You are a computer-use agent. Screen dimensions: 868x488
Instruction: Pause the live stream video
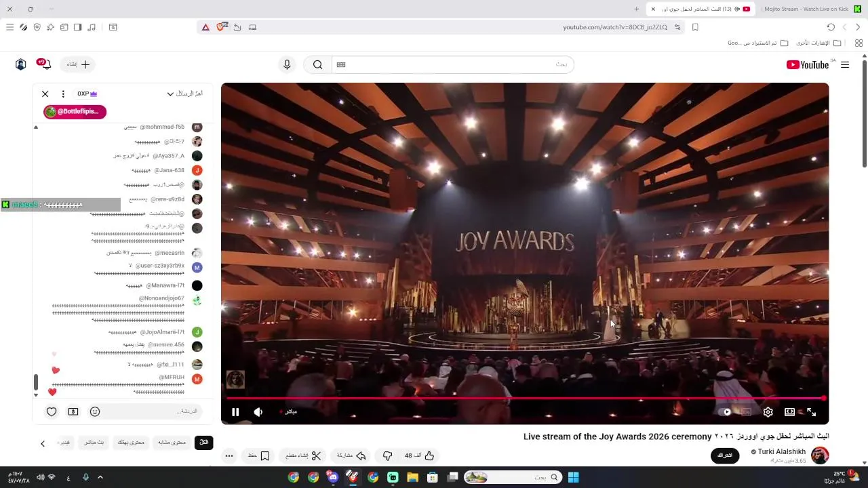pyautogui.click(x=235, y=412)
